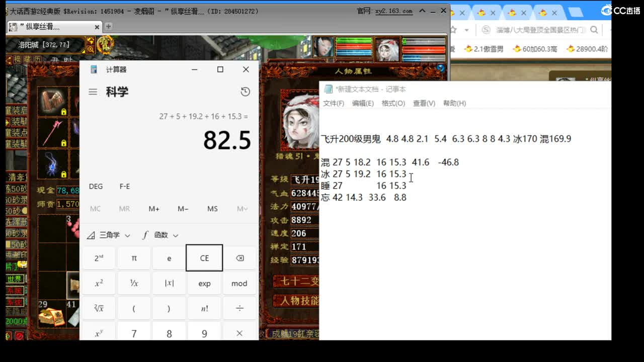The width and height of the screenshot is (644, 362).
Task: Expand the 函数 functions dropdown
Action: [160, 235]
